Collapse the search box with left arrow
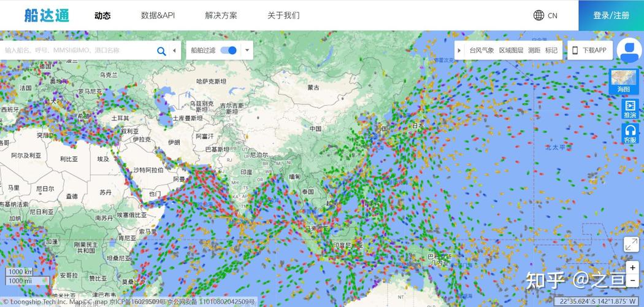This screenshot has height=307, width=644. 174,50
